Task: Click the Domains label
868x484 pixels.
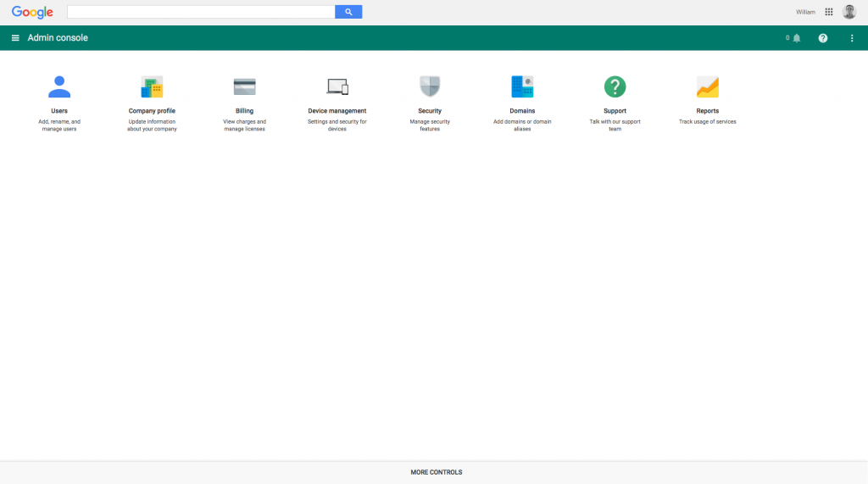Action: 522,111
